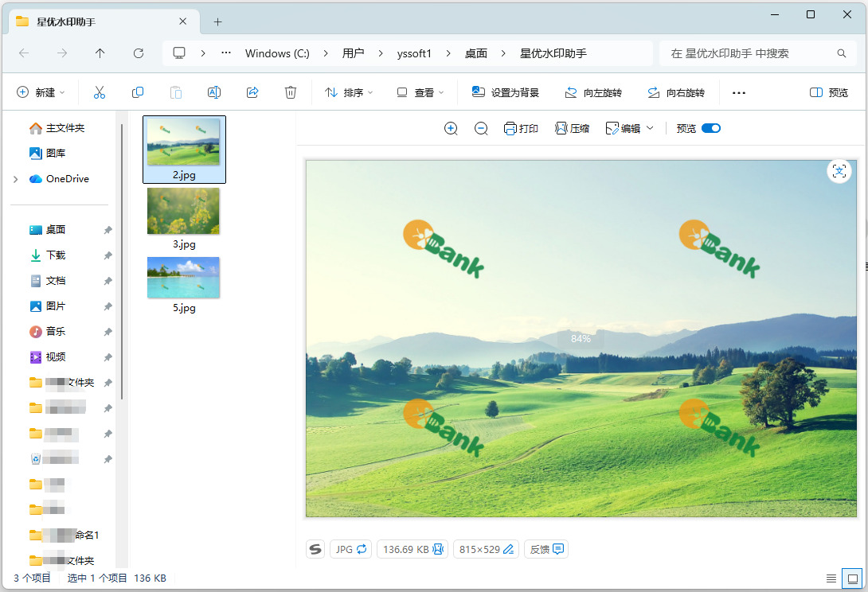Expand the OneDrive tree node
This screenshot has height=592, width=868.
coord(15,179)
